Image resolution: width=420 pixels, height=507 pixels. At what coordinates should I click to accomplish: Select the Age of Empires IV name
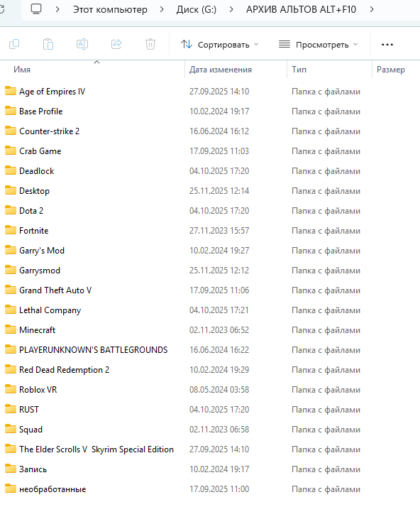point(52,92)
